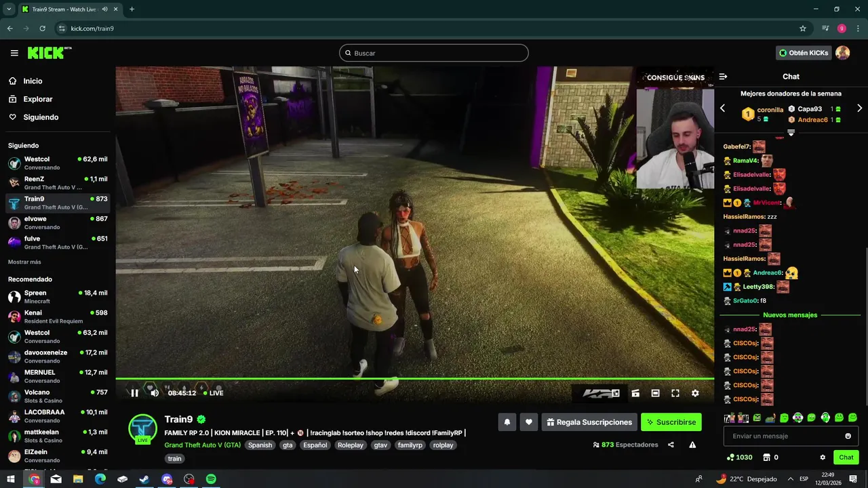Screen dimensions: 868x488
Task: Open Windows Start menu
Action: click(x=11, y=479)
